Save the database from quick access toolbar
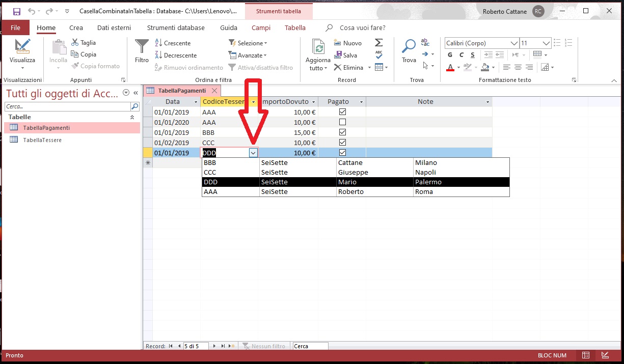The height and width of the screenshot is (364, 624). point(17,11)
